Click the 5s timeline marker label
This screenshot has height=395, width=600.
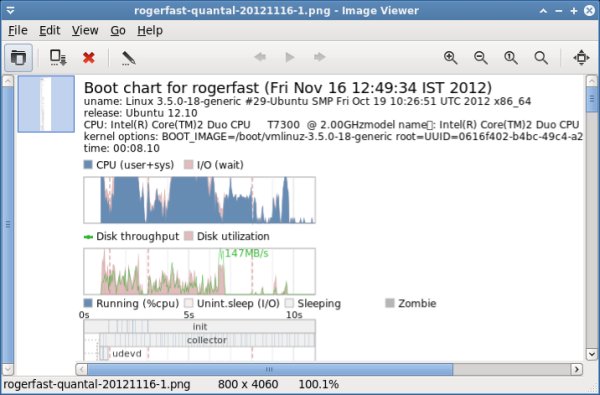click(189, 315)
